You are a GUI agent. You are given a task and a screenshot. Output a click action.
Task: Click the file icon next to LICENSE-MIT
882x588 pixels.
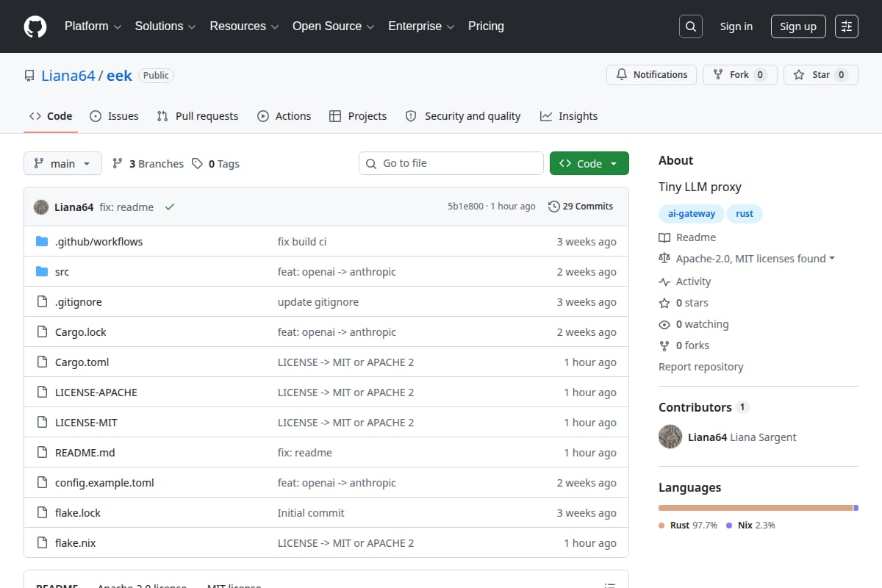[x=42, y=423]
